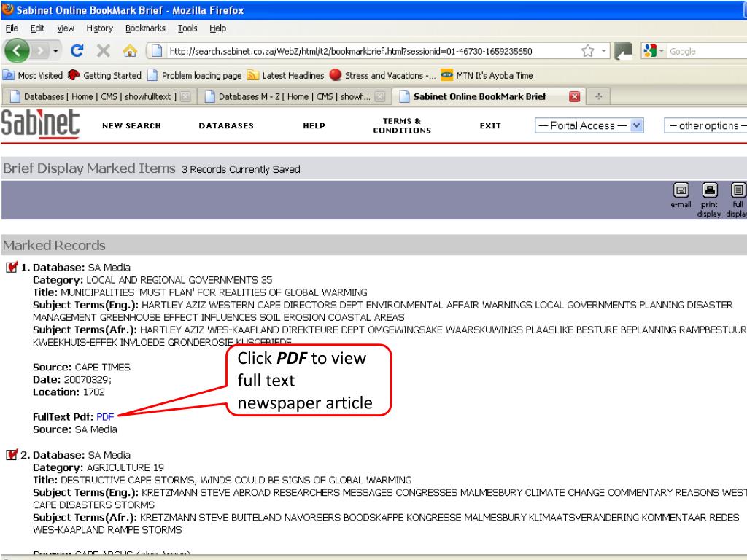Screen dimensions: 747x560
Task: Select the Sabinet Online BookMark Brief tab
Action: pos(479,97)
